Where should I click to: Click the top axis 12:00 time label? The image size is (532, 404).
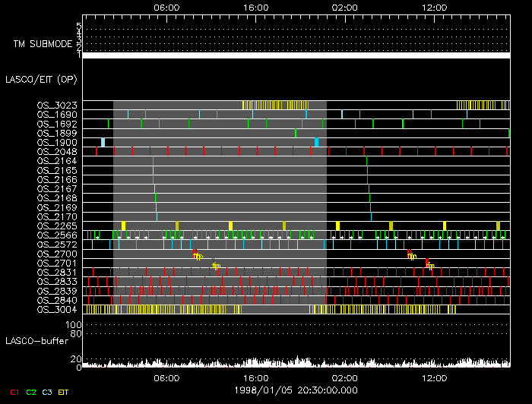[434, 7]
